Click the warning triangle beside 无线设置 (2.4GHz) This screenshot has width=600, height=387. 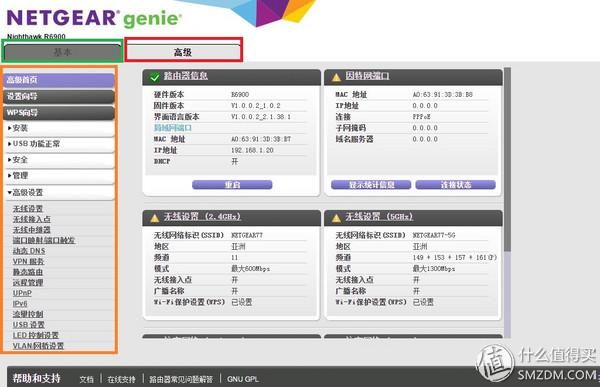(155, 218)
